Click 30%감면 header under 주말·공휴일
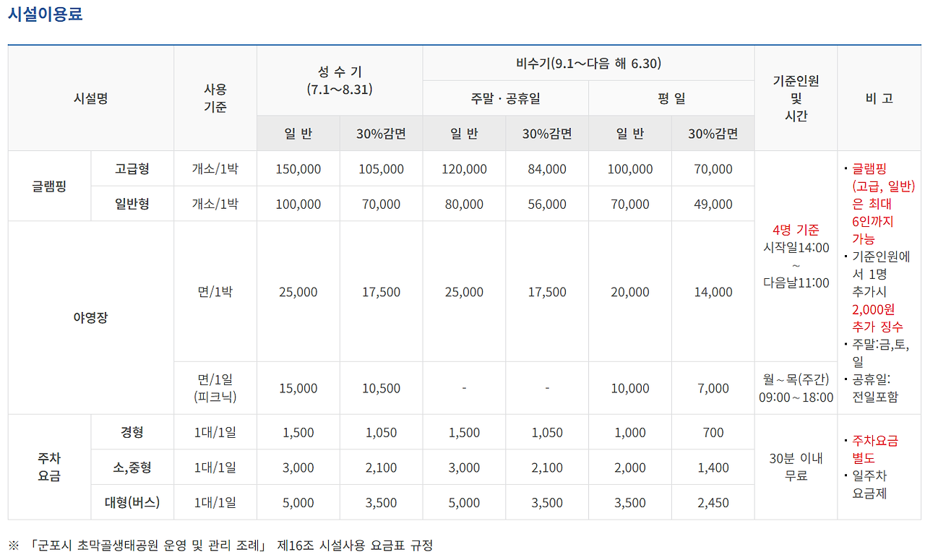The height and width of the screenshot is (560, 925). tap(547, 134)
